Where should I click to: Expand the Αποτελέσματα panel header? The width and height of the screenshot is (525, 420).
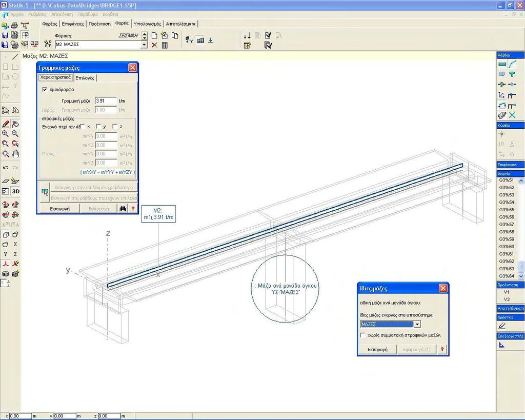click(x=510, y=308)
